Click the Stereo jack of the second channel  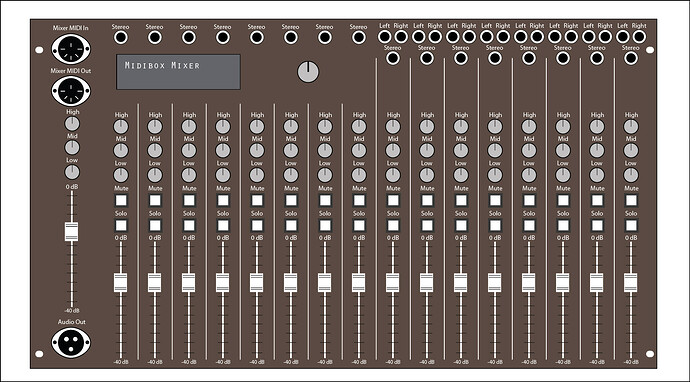point(155,37)
